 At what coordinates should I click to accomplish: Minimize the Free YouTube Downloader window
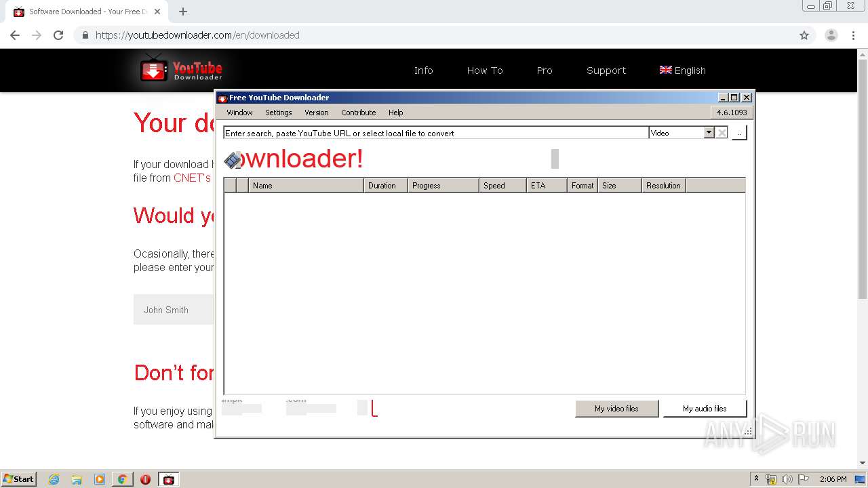723,98
